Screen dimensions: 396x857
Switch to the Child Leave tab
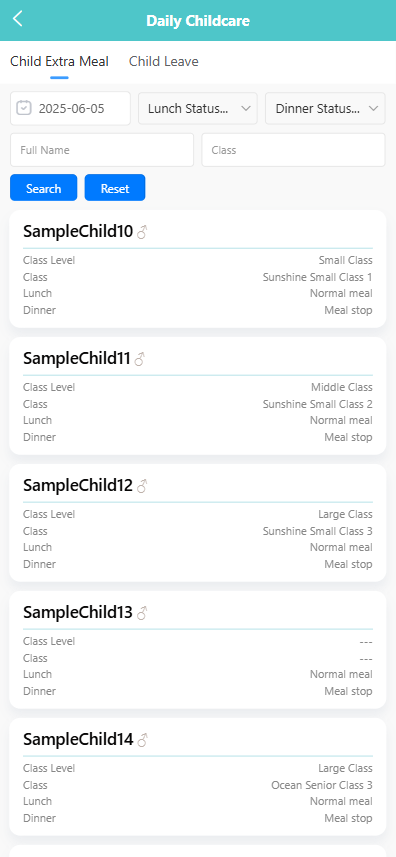[x=164, y=62]
